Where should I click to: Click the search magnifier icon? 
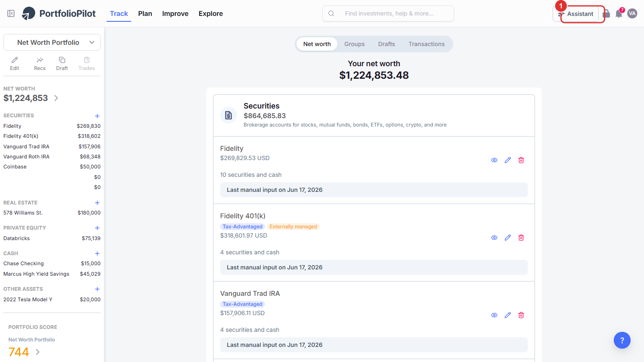pos(331,13)
